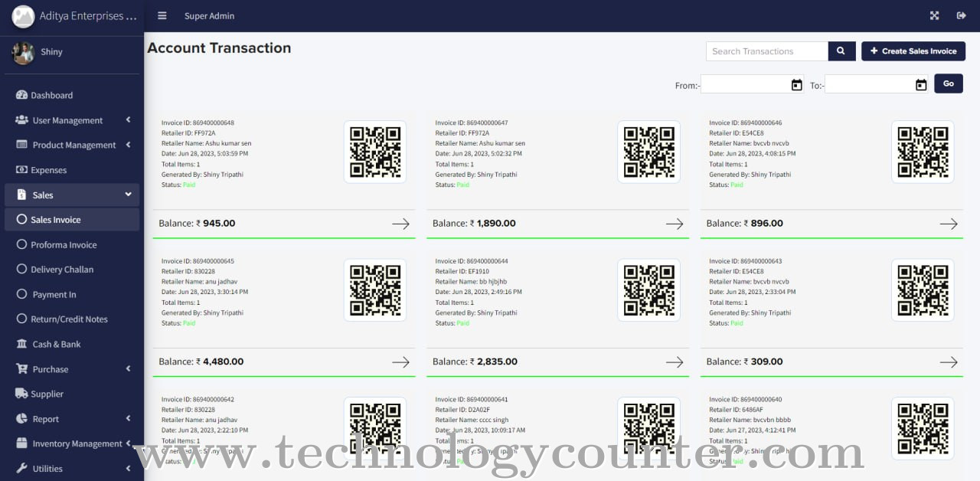Viewport: 980px width, 481px height.
Task: Expand the Purchase submenu chevron
Action: [128, 369]
